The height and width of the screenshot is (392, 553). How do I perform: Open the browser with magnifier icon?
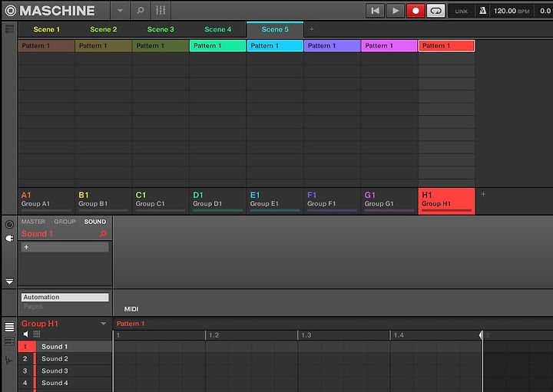click(141, 11)
